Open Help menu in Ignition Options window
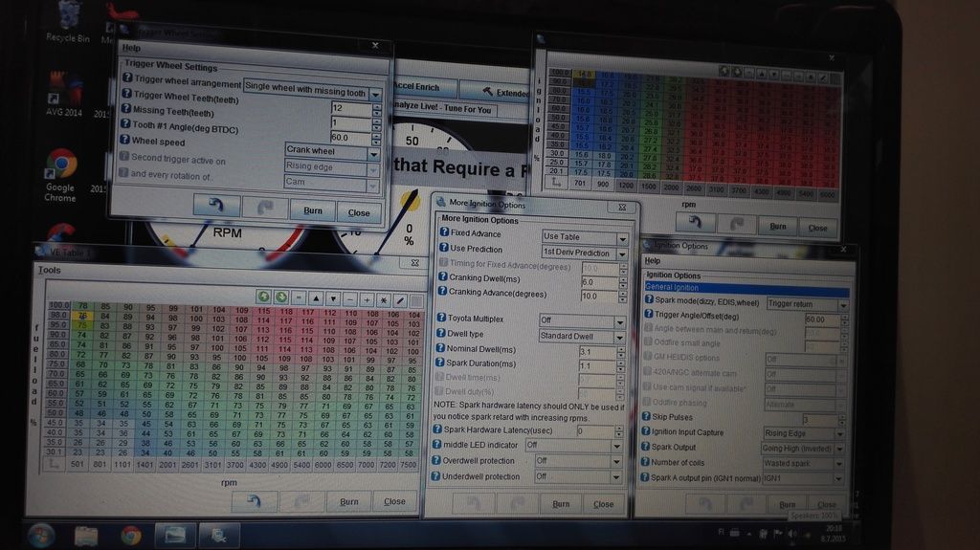The height and width of the screenshot is (550, 980). pyautogui.click(x=652, y=260)
